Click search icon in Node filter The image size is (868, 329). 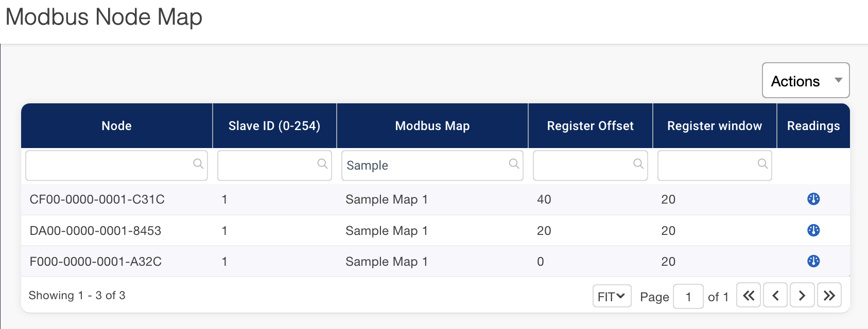198,164
